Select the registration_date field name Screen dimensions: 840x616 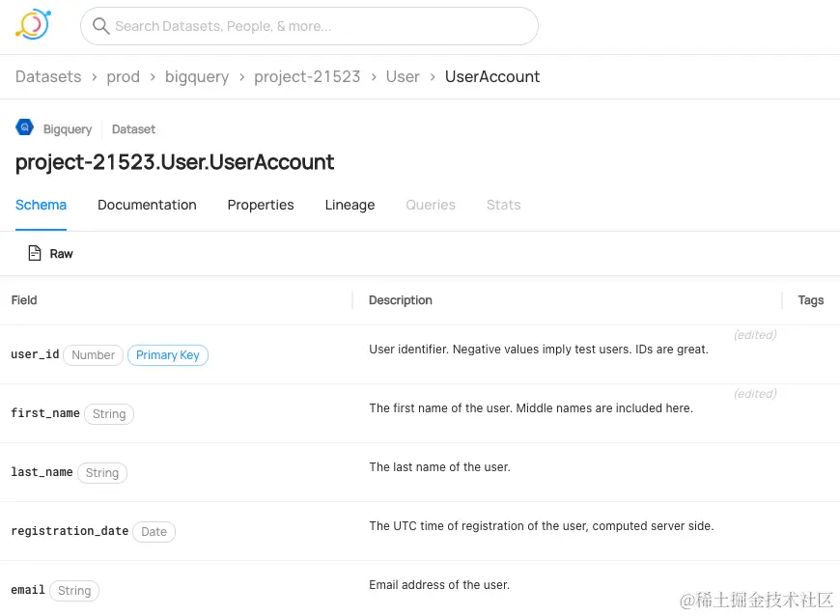tap(70, 531)
